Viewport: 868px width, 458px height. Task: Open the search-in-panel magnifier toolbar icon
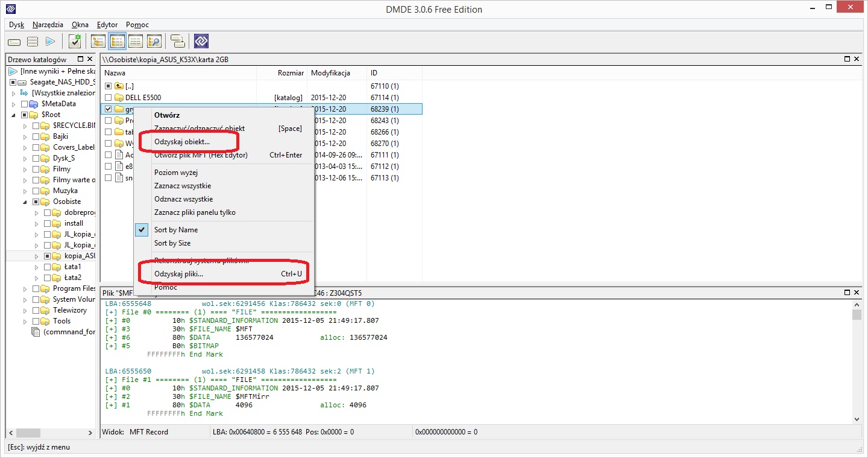tap(154, 41)
